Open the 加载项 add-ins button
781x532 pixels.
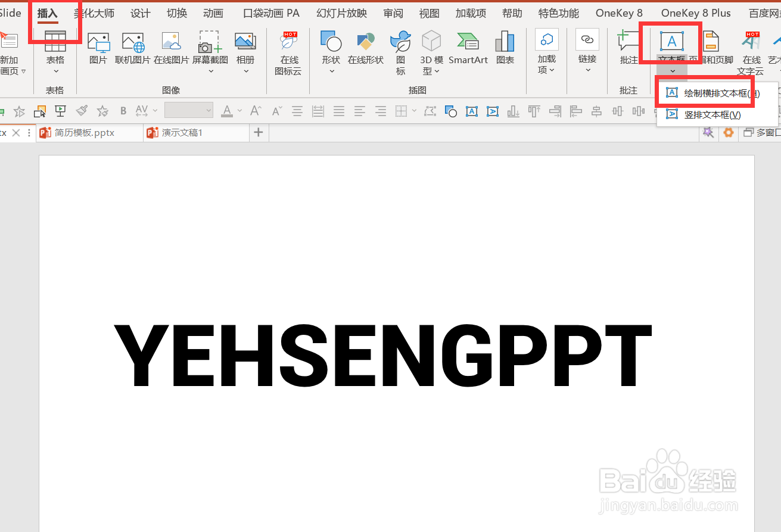(x=546, y=52)
